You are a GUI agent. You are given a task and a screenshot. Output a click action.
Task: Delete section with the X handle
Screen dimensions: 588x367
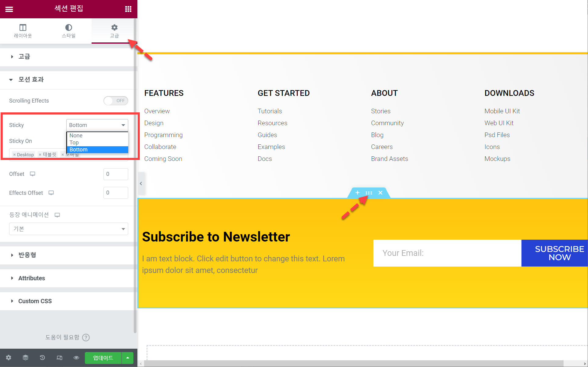tap(380, 193)
